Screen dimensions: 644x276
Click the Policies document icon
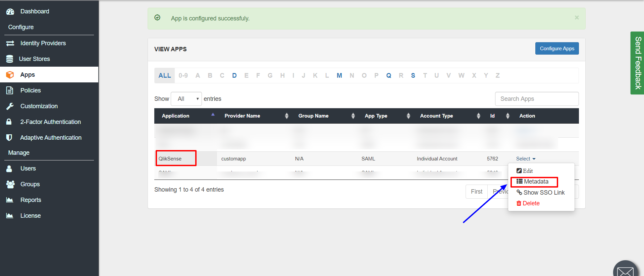coord(10,90)
